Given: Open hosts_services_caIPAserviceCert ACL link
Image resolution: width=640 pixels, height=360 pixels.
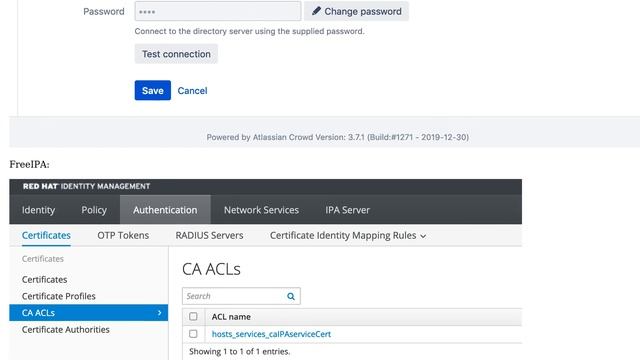Looking at the screenshot, I should [271, 334].
